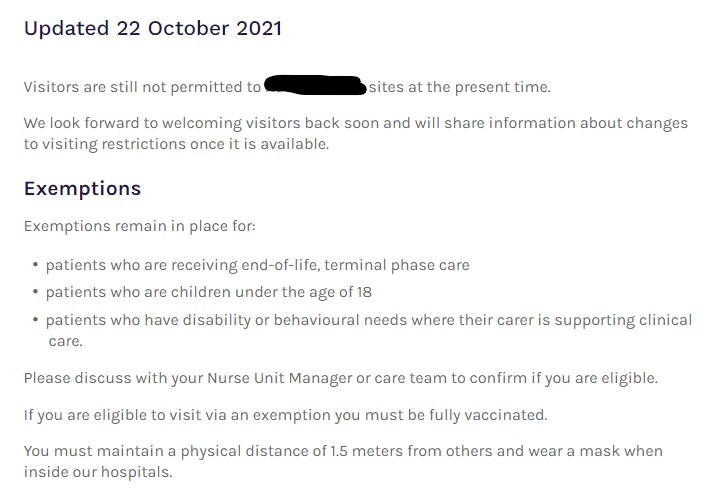Click the "Updated 22 October 2021" heading
This screenshot has width=718, height=502.
click(x=153, y=28)
